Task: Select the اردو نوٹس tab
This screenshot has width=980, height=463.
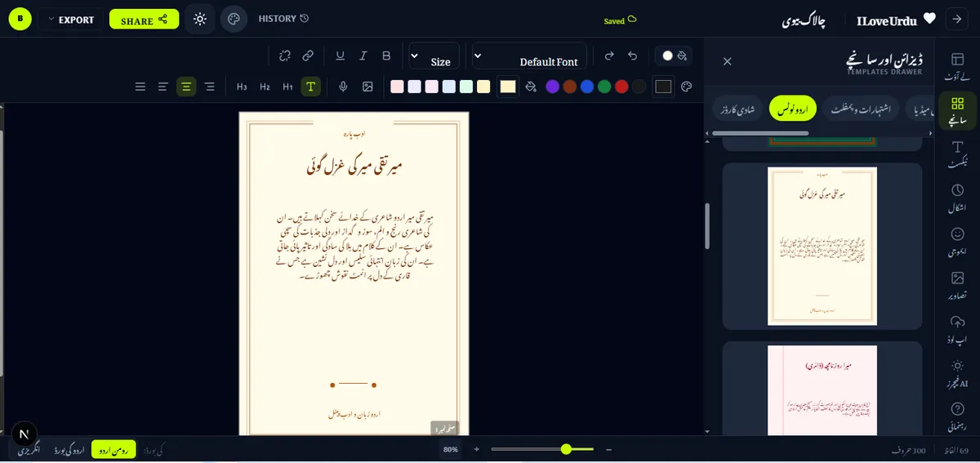Action: [792, 109]
